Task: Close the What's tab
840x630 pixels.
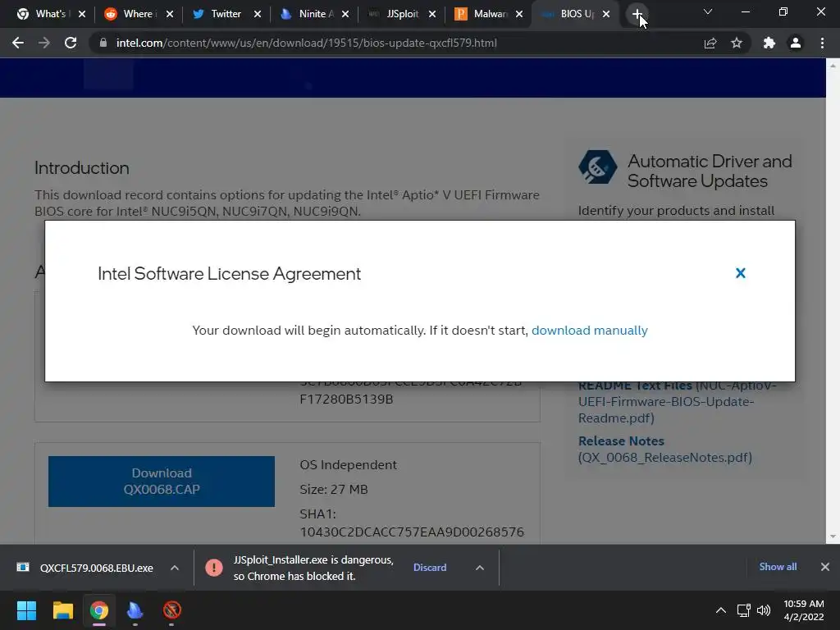Action: click(82, 14)
